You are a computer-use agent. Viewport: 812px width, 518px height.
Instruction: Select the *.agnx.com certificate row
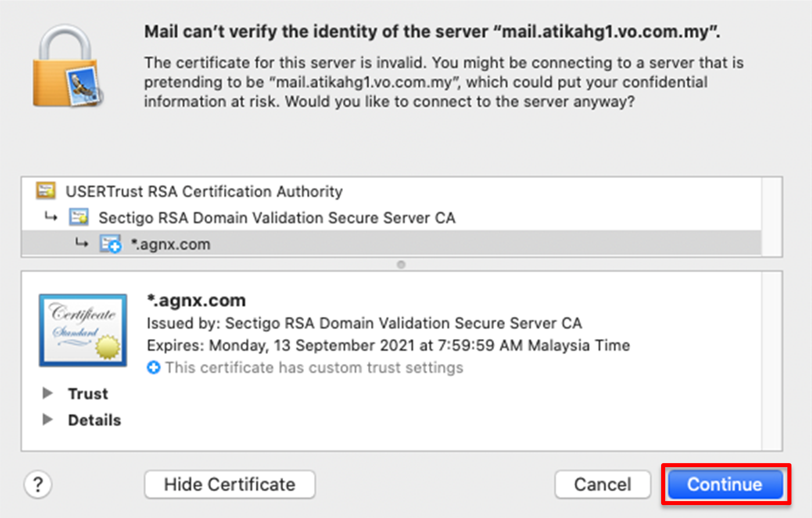click(x=171, y=244)
